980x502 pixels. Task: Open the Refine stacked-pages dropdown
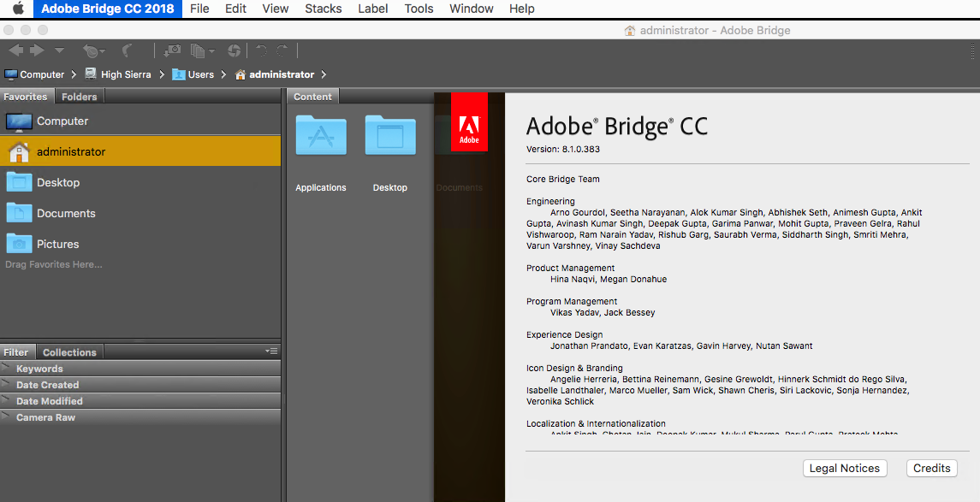(x=202, y=50)
